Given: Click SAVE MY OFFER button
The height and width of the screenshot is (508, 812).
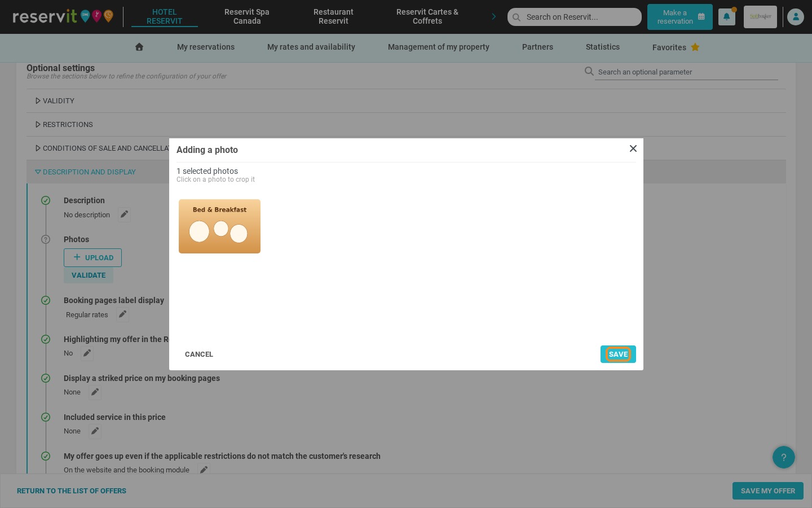Looking at the screenshot, I should click(768, 491).
